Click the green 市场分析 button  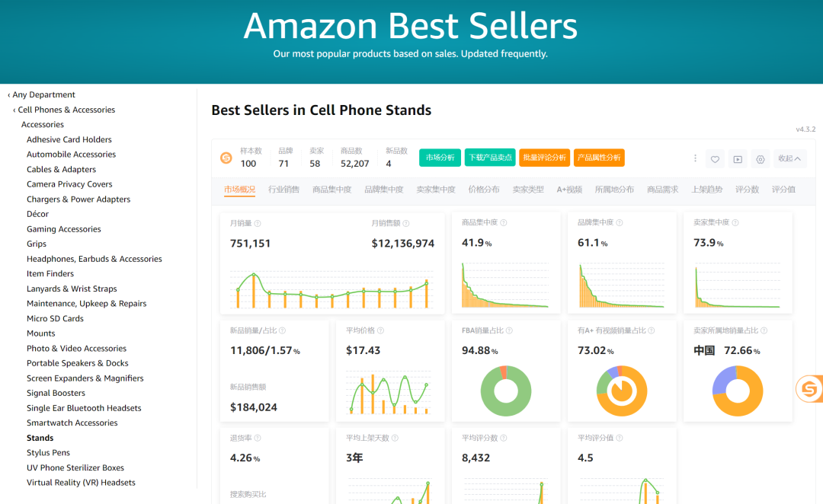440,158
